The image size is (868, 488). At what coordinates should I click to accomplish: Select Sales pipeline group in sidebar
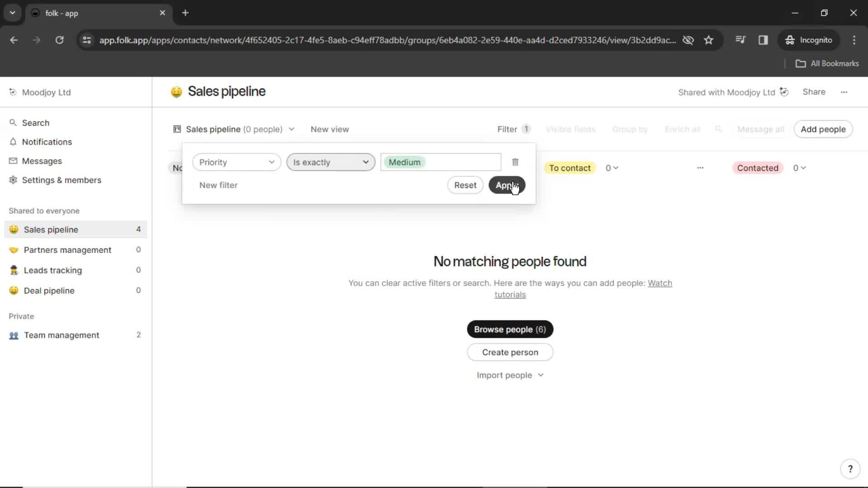pyautogui.click(x=75, y=230)
